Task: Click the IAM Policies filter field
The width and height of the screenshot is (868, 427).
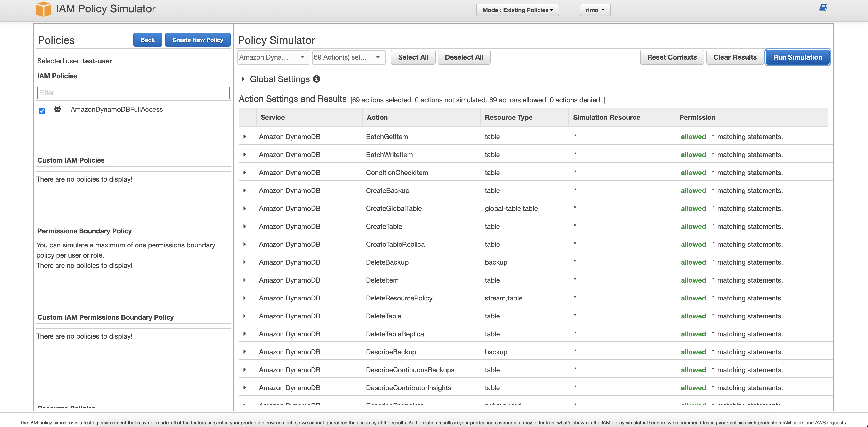Action: tap(133, 93)
